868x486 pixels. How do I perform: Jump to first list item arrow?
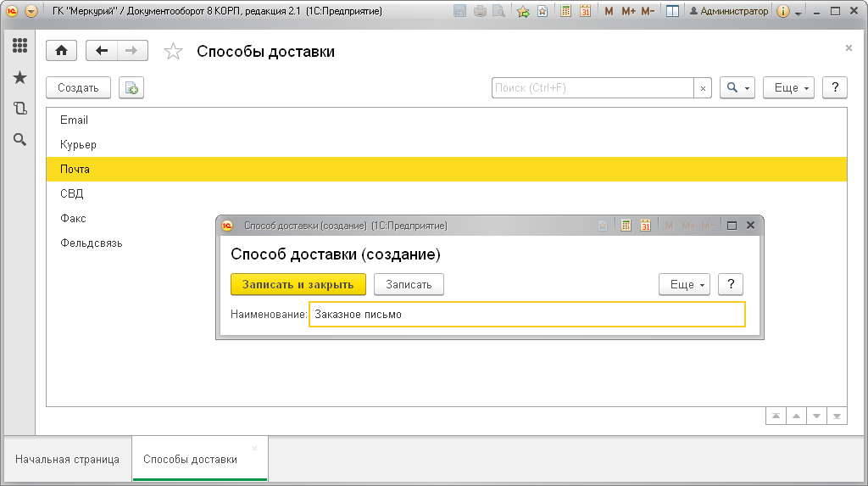pos(776,416)
